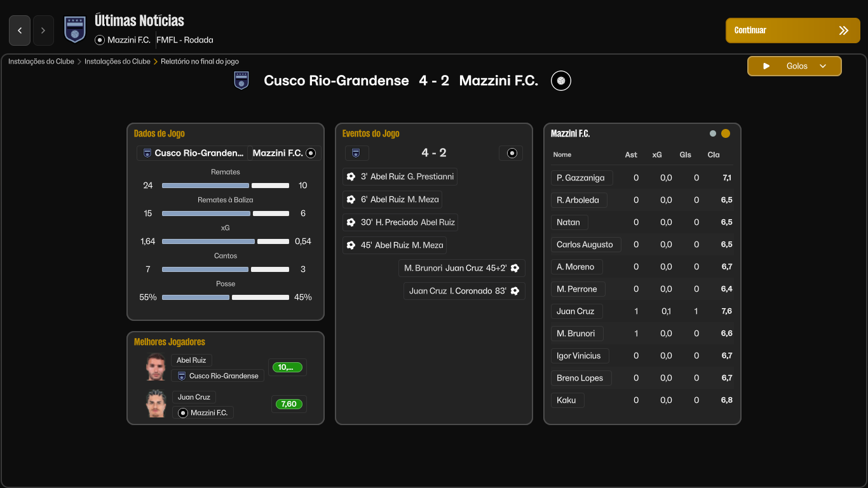Select the grey team toggle dot
The height and width of the screenshot is (488, 868).
point(713,133)
